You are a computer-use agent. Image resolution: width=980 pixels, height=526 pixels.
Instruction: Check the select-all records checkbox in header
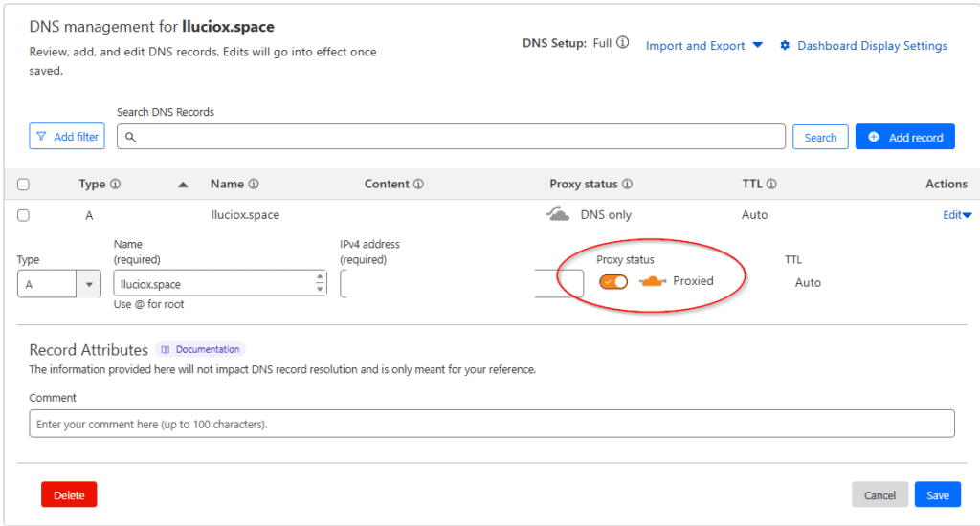tap(23, 185)
